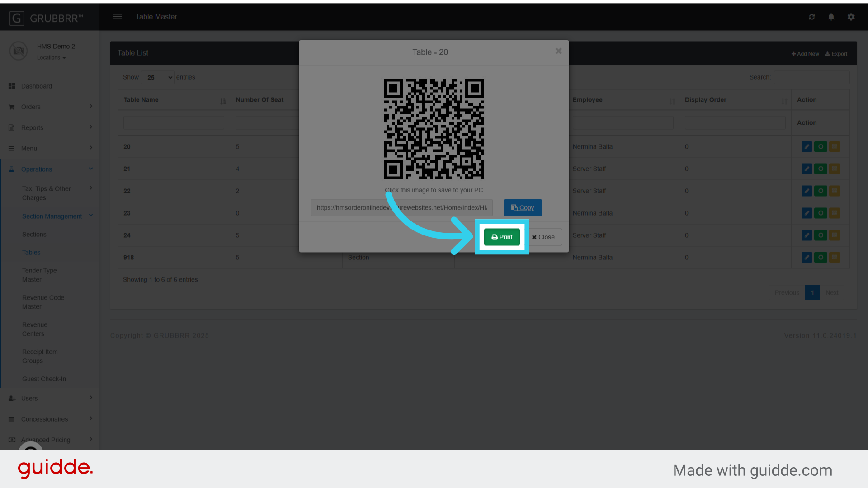Open Guest Check-In
Image resolution: width=868 pixels, height=488 pixels.
coord(44,379)
